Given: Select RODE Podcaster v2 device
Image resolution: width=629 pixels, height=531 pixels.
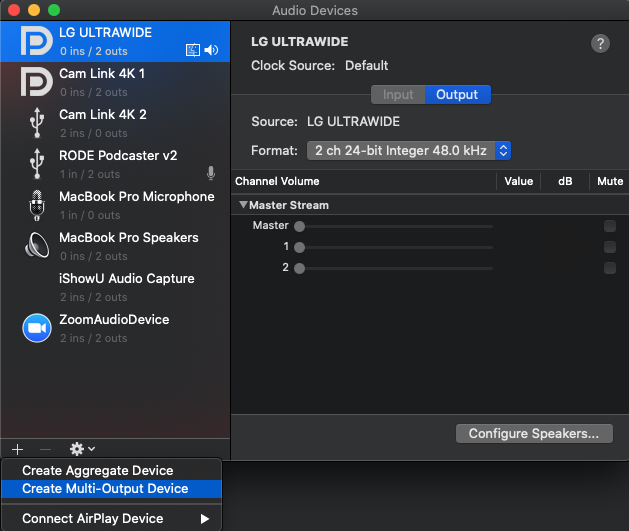Looking at the screenshot, I should pyautogui.click(x=115, y=164).
